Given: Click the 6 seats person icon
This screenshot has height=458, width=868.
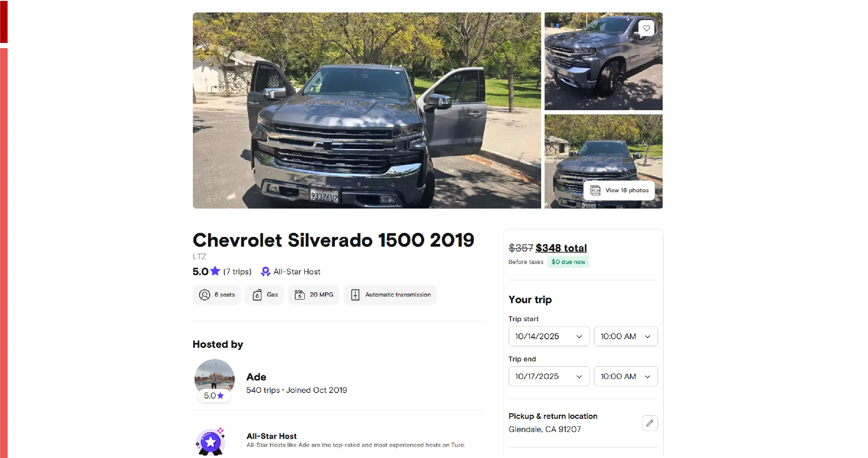Looking at the screenshot, I should (204, 294).
